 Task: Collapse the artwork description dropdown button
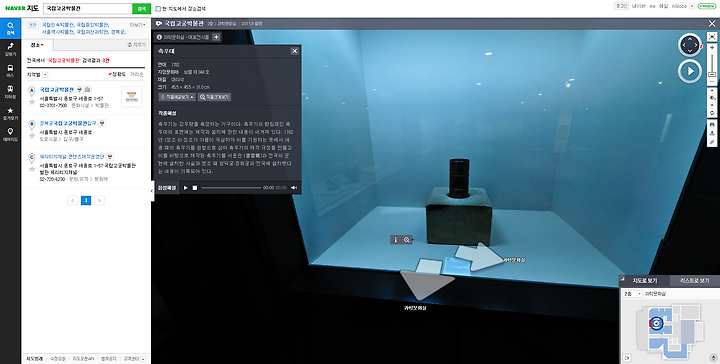(177, 97)
